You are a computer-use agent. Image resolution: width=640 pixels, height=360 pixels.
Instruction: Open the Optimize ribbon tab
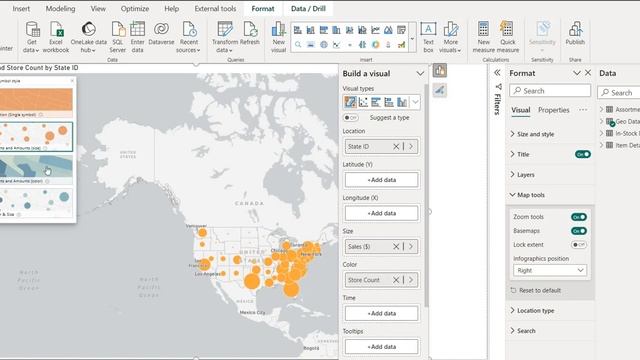[x=135, y=9]
